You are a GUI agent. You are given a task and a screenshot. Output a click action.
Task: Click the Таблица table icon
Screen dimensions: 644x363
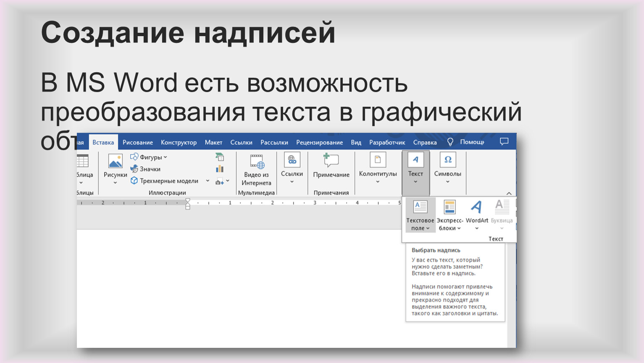coord(83,161)
